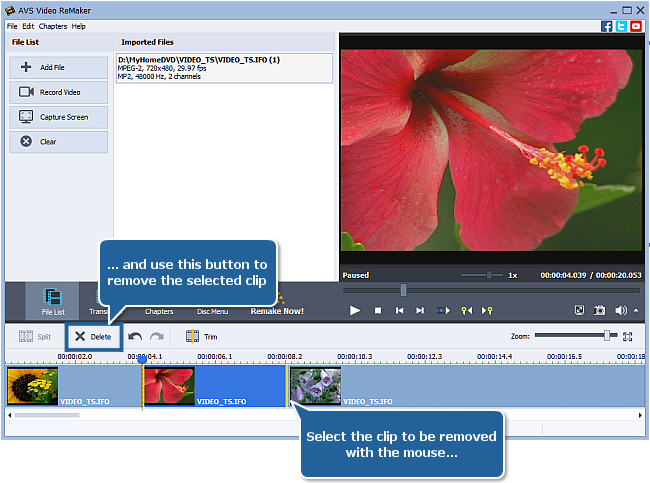
Task: Redo the last undone action
Action: (157, 337)
